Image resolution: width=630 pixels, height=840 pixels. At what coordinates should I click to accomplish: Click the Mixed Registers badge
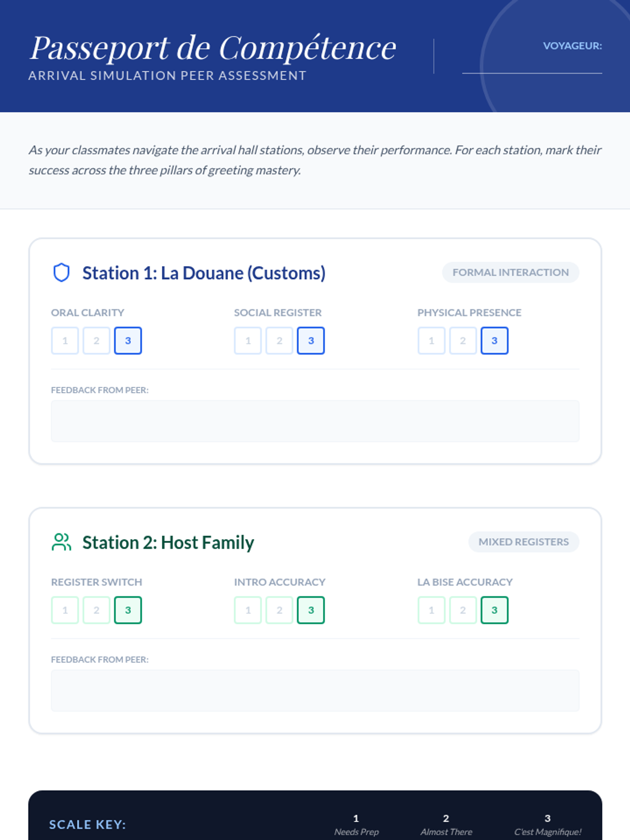tap(523, 542)
